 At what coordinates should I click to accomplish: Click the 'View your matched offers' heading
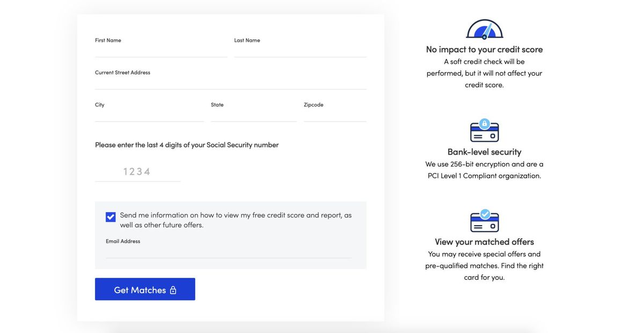(x=484, y=241)
